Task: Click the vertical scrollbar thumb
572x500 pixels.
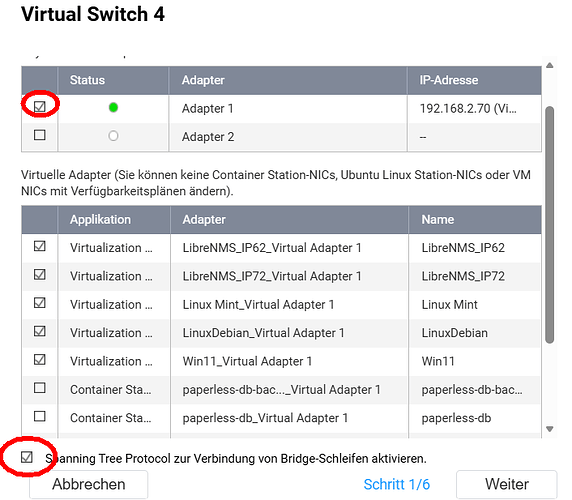Action: (550, 225)
